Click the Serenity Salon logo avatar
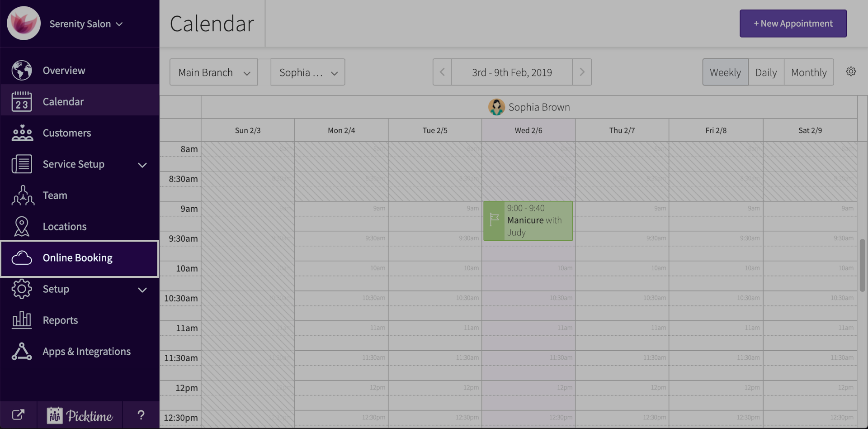Viewport: 868px width, 429px height. pyautogui.click(x=24, y=23)
